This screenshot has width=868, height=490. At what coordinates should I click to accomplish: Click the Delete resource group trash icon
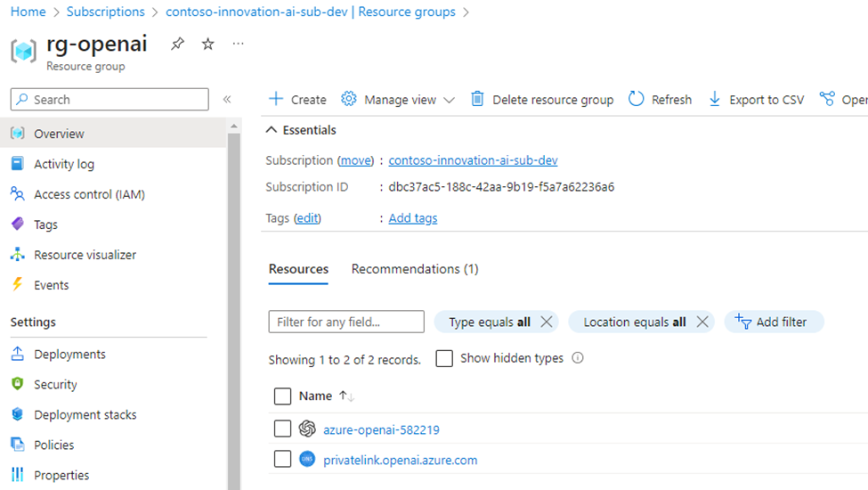pos(477,99)
